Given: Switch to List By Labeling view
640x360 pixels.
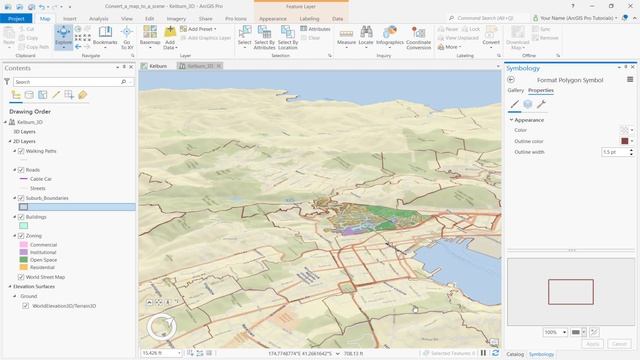Looking at the screenshot, I should click(82, 95).
